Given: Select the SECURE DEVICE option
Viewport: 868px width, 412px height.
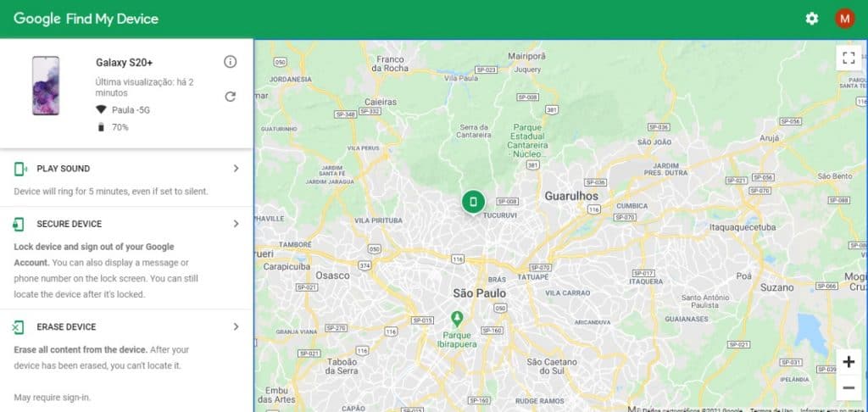Looking at the screenshot, I should click(x=69, y=224).
